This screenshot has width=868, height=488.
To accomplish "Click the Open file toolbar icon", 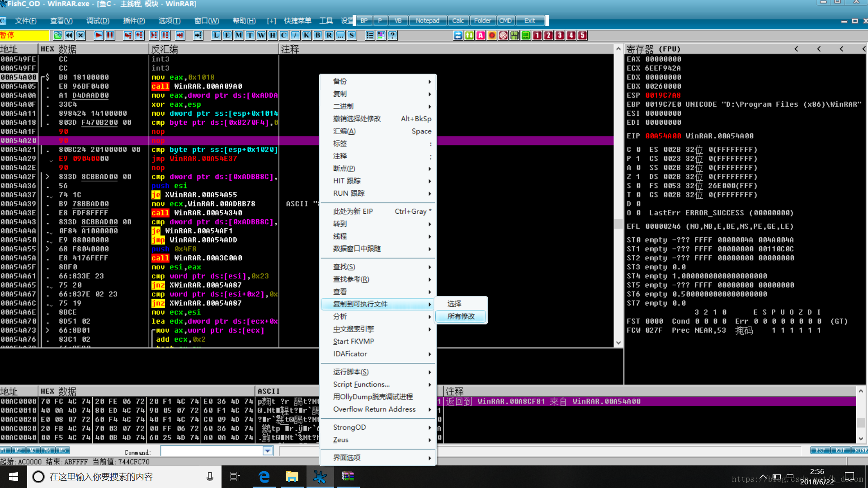I will pyautogui.click(x=58, y=35).
